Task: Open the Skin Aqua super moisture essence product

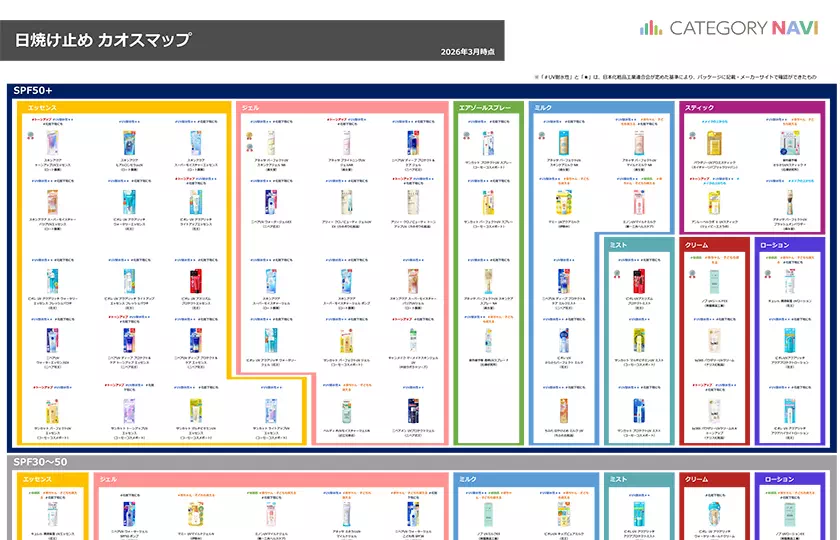Action: click(x=196, y=144)
